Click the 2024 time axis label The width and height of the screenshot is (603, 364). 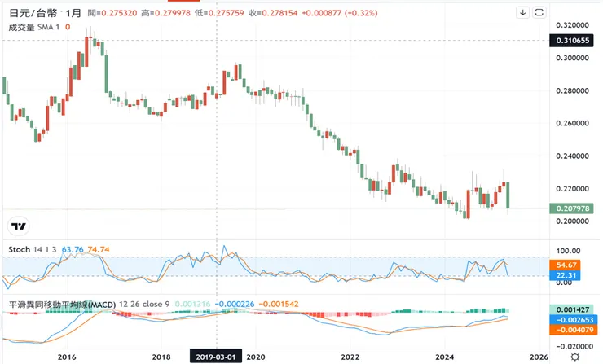click(x=445, y=357)
